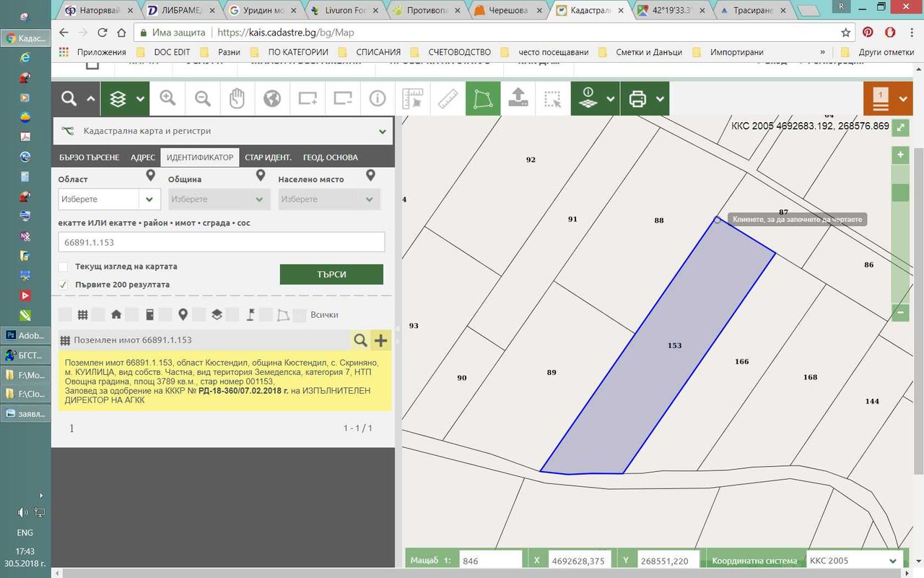The width and height of the screenshot is (924, 578).
Task: Open the Координатна система KKC 2005 dropdown
Action: pyautogui.click(x=855, y=561)
